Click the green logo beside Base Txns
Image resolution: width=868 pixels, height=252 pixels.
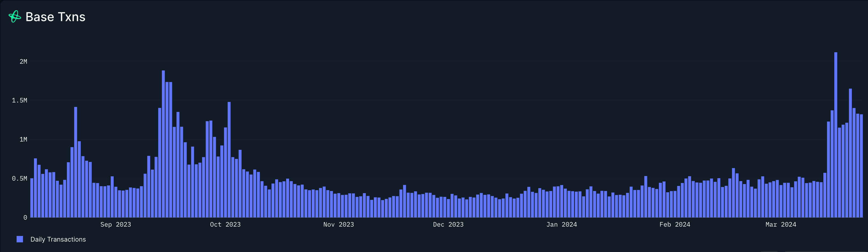[x=15, y=17]
